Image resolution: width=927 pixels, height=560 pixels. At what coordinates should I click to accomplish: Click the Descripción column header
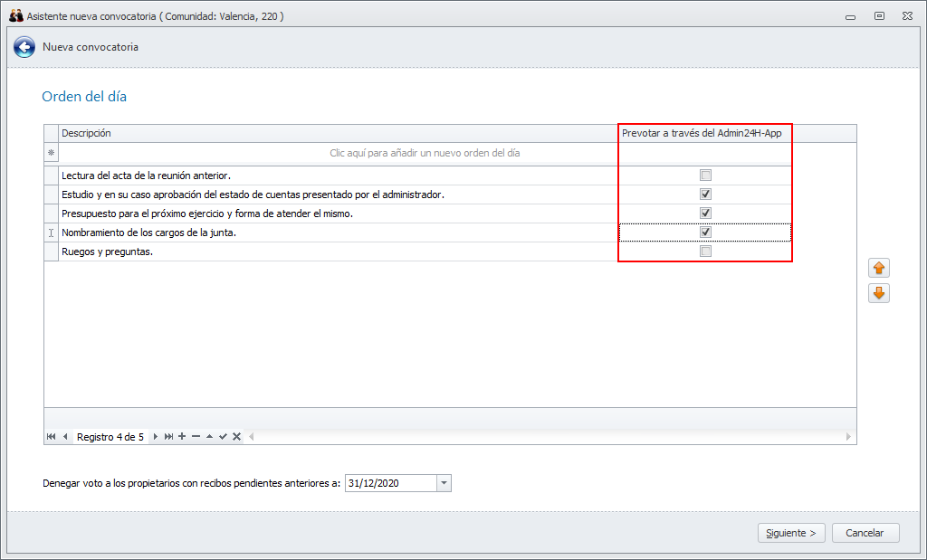339,134
